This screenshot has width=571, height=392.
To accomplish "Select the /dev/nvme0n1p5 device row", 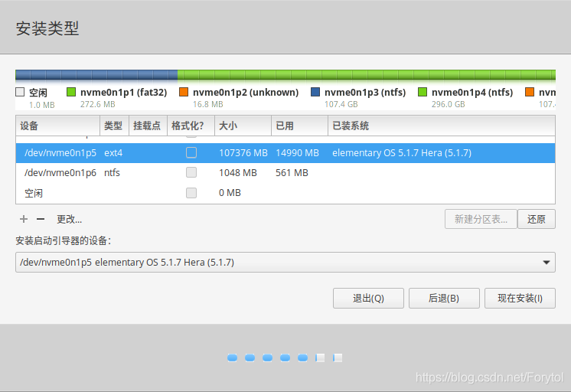I will pos(285,153).
